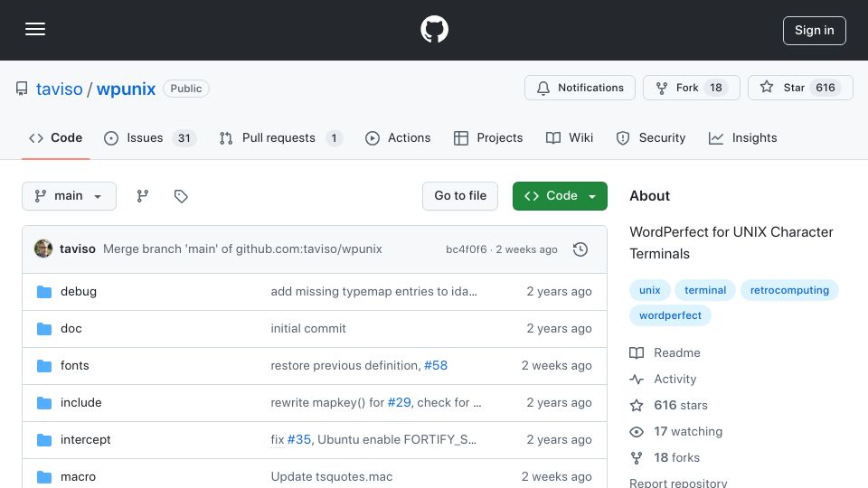
Task: Click the Report repository link
Action: click(x=678, y=483)
